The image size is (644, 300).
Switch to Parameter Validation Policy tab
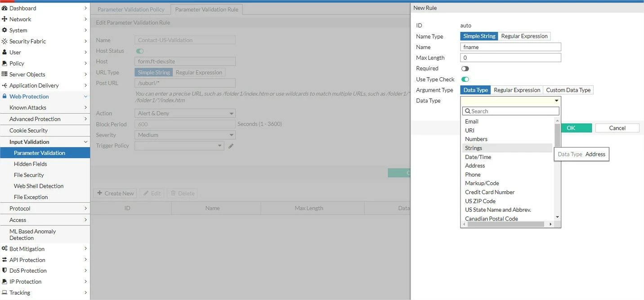tap(131, 9)
